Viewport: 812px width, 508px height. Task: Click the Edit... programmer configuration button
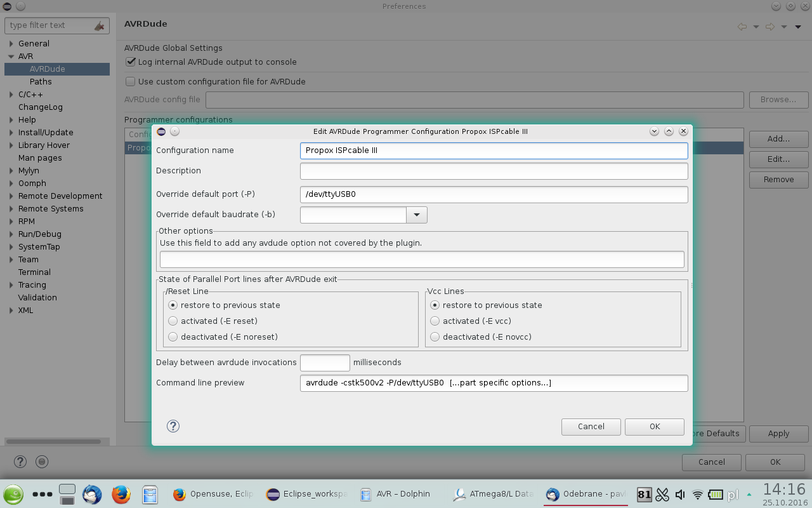pyautogui.click(x=779, y=159)
